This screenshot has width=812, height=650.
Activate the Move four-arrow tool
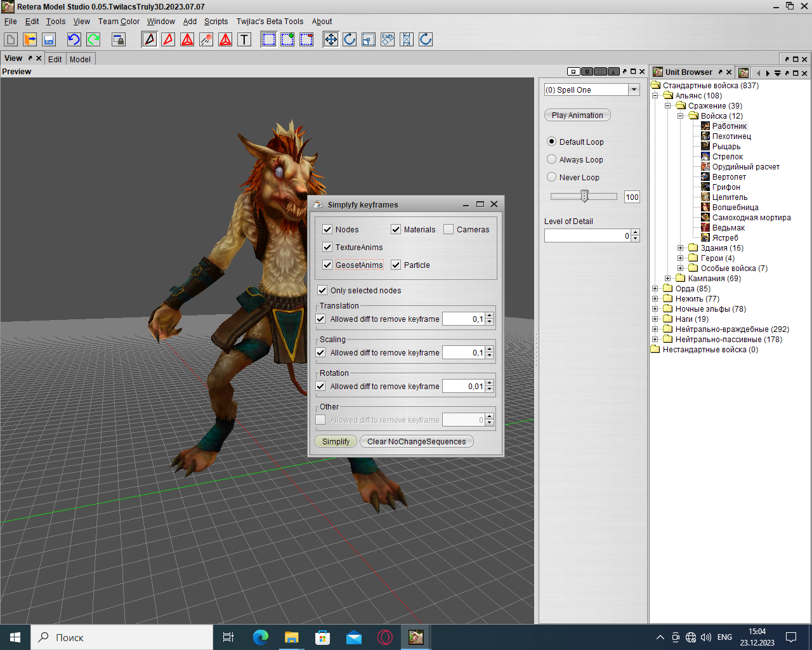[x=331, y=39]
